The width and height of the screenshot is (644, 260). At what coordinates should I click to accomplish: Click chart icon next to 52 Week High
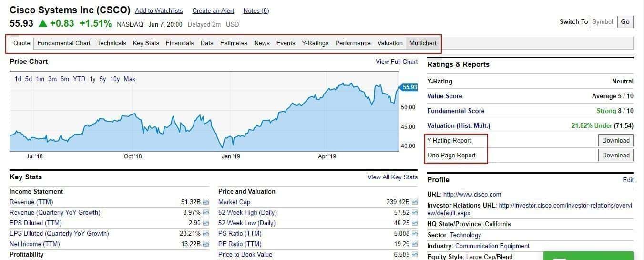point(415,213)
